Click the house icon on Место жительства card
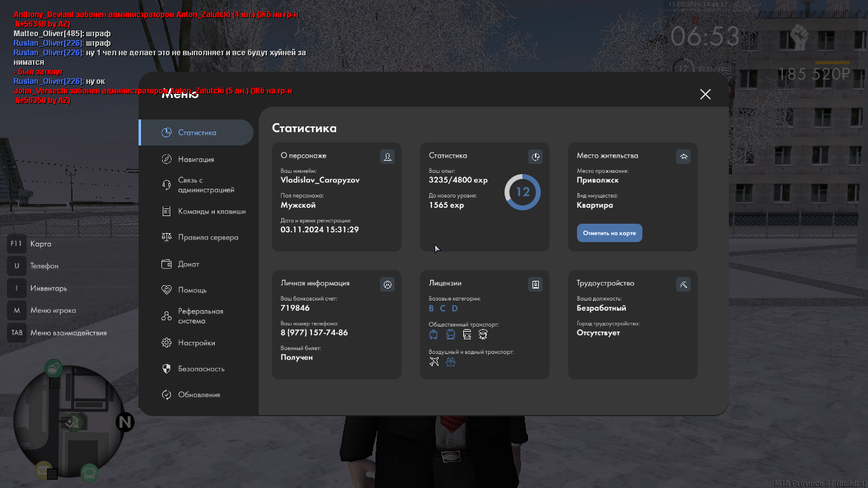 (683, 156)
